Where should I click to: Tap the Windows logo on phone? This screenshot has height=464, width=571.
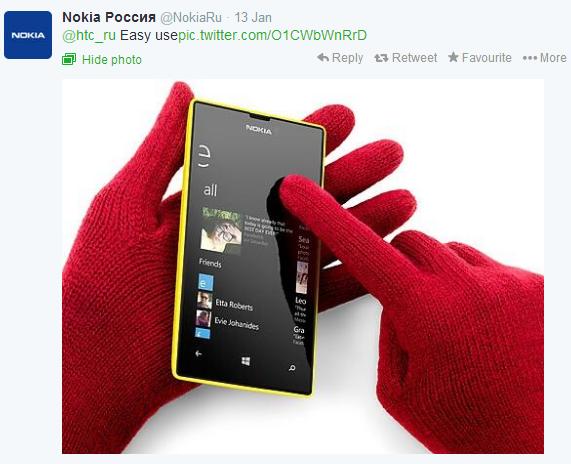click(246, 361)
